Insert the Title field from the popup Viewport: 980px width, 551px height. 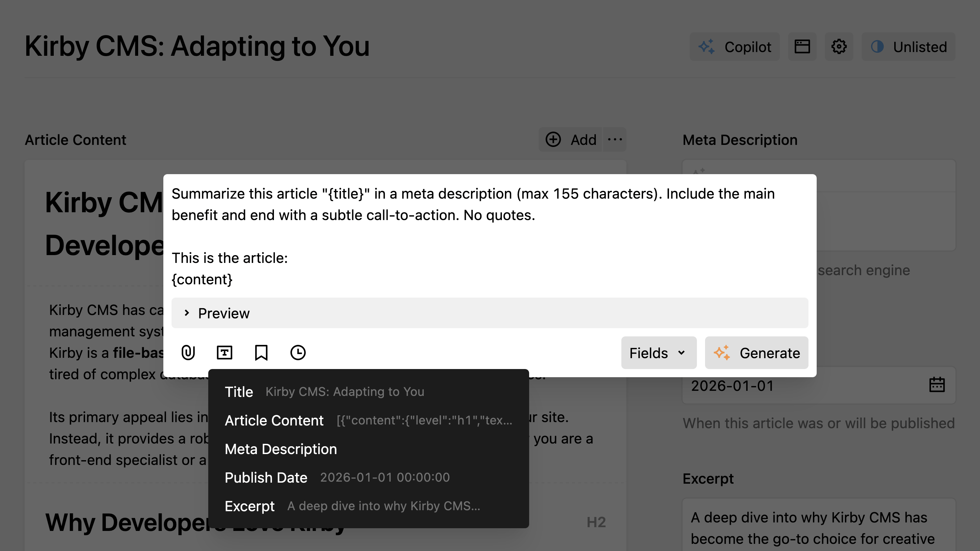pos(239,392)
